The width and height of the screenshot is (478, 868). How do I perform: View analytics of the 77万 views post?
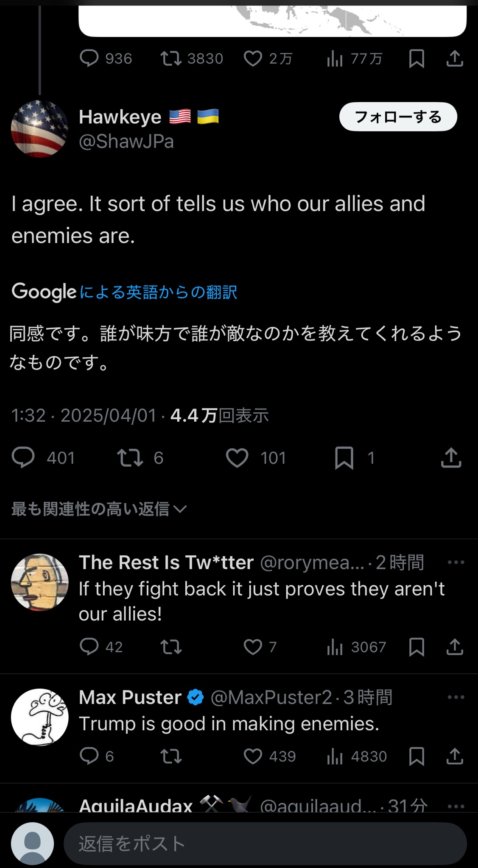click(335, 58)
